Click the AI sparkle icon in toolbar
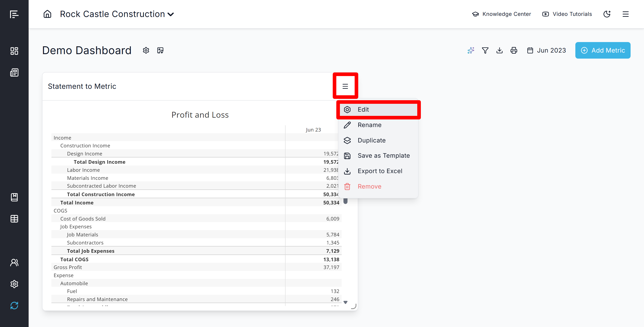The height and width of the screenshot is (327, 644). click(471, 50)
